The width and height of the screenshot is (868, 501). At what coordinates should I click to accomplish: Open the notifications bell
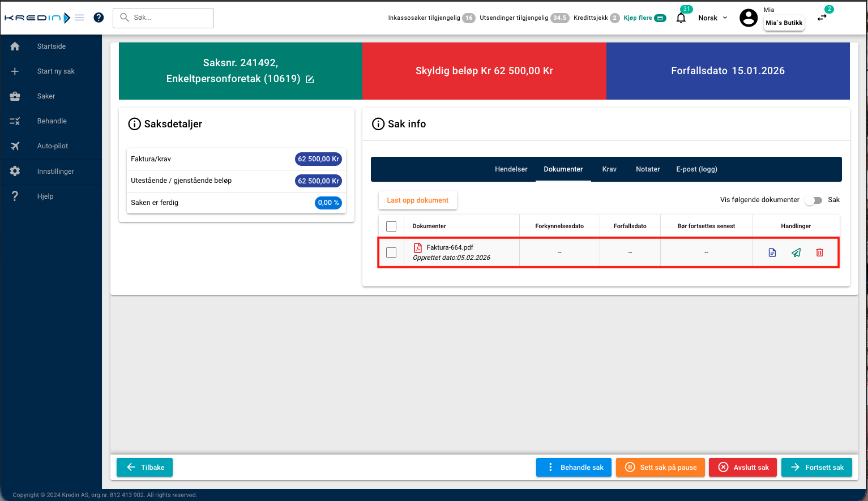tap(681, 18)
